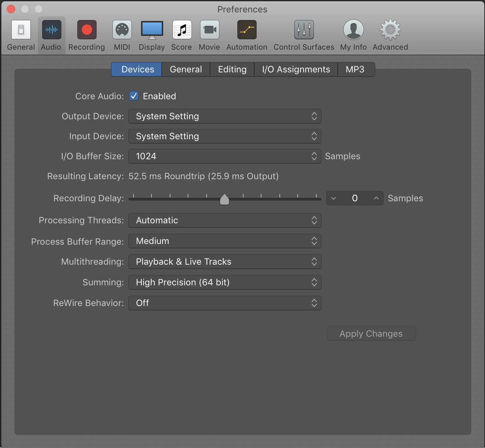Image resolution: width=485 pixels, height=448 pixels.
Task: Click the Resulting Latency value 52.5 ms Roundtrip
Action: tap(204, 176)
